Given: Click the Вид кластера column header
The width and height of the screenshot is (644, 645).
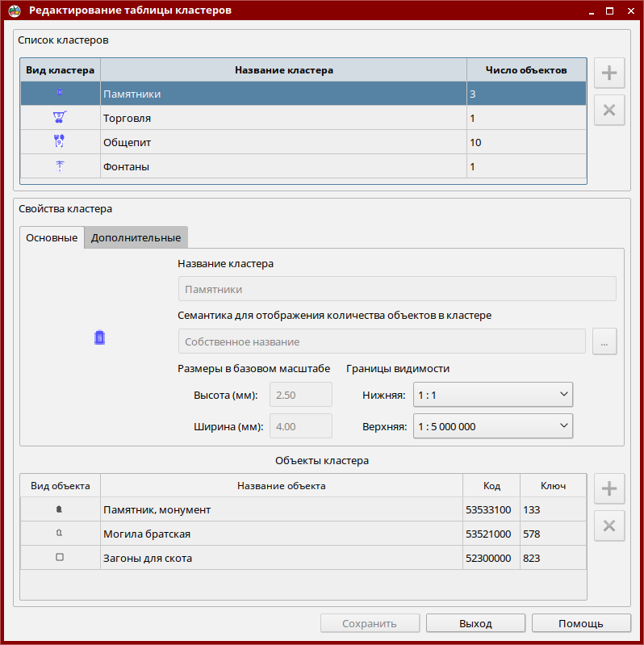Looking at the screenshot, I should 60,70.
